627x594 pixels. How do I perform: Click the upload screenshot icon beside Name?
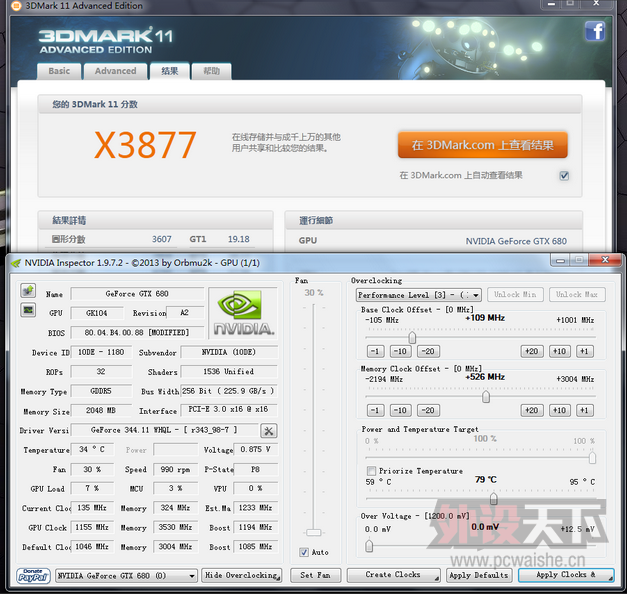[28, 290]
